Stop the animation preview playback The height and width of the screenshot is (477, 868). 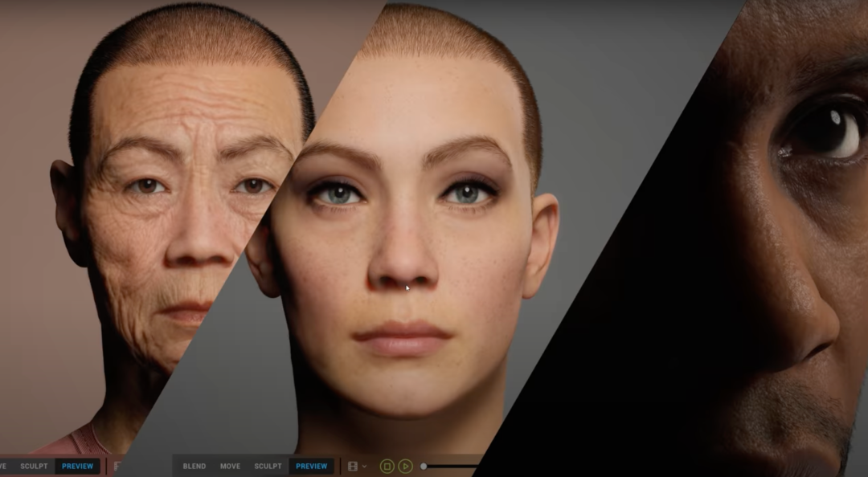coord(387,467)
